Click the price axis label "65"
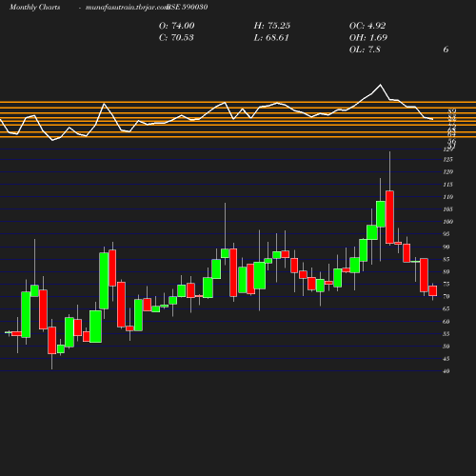Screen dimensions: 476x476 tap(446, 308)
